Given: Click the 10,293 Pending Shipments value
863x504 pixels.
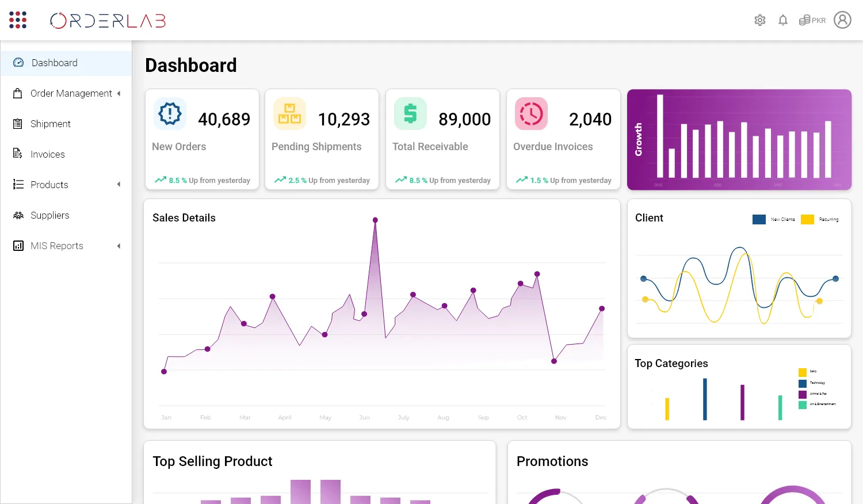Looking at the screenshot, I should [344, 119].
